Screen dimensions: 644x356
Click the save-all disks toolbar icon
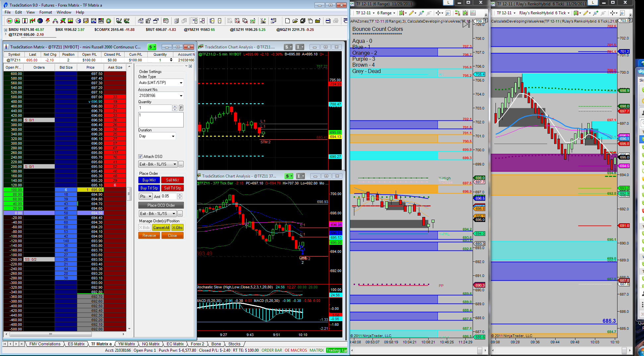pos(303,21)
